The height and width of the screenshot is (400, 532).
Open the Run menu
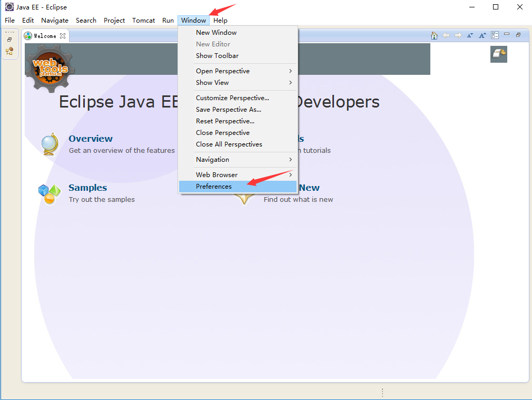pyautogui.click(x=168, y=21)
